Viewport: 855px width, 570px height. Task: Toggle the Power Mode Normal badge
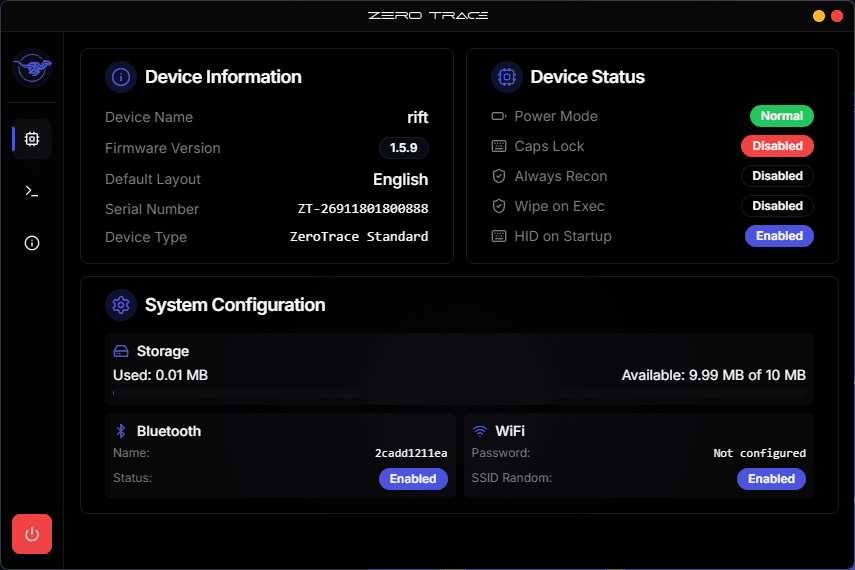781,116
